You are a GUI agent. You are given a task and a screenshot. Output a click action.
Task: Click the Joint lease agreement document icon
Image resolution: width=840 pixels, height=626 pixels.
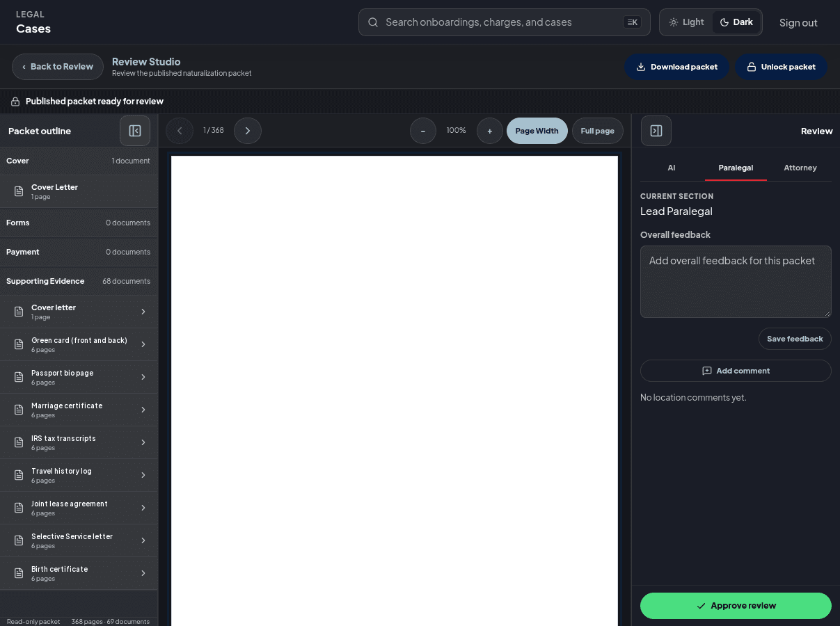[x=19, y=508]
